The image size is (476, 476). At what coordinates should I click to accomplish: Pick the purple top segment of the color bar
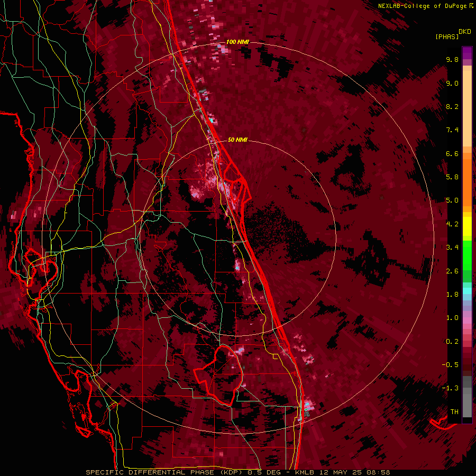point(467,53)
